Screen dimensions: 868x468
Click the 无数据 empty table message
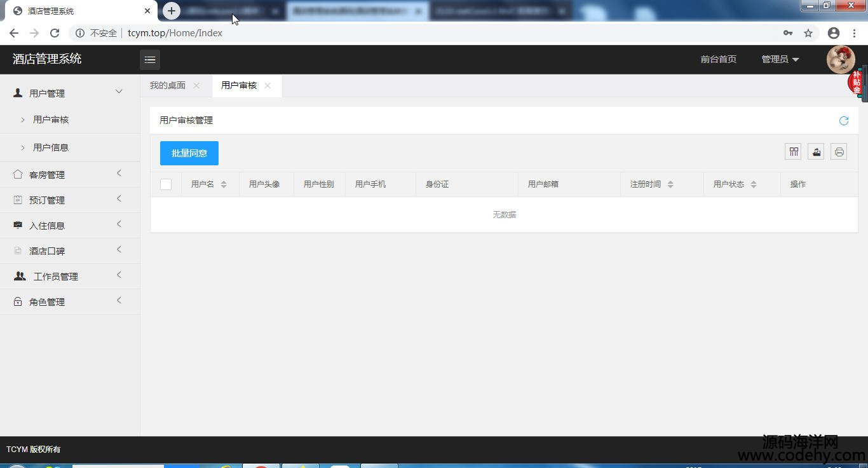tap(505, 215)
